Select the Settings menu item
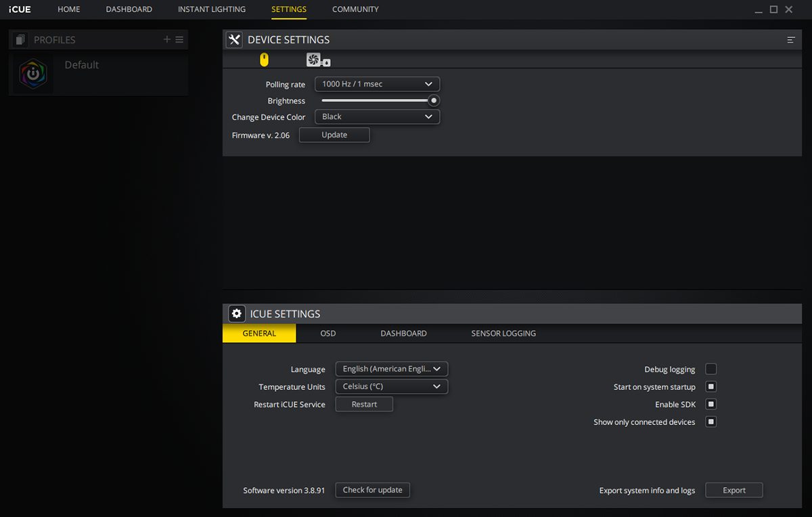This screenshot has width=812, height=517. (289, 9)
